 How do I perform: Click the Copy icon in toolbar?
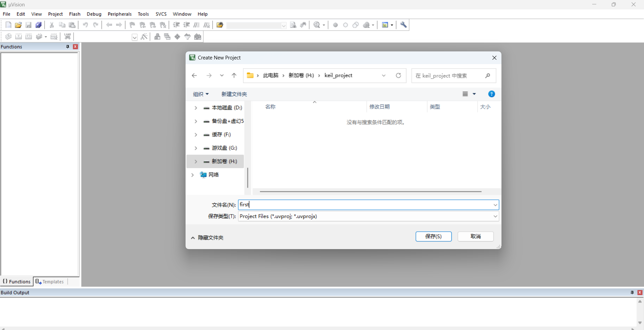click(x=62, y=25)
